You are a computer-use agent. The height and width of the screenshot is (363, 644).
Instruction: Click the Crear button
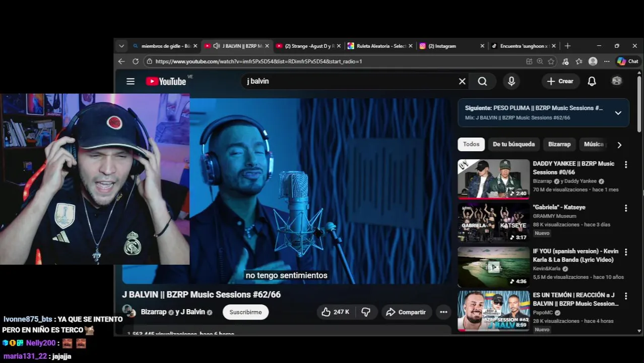[560, 81]
